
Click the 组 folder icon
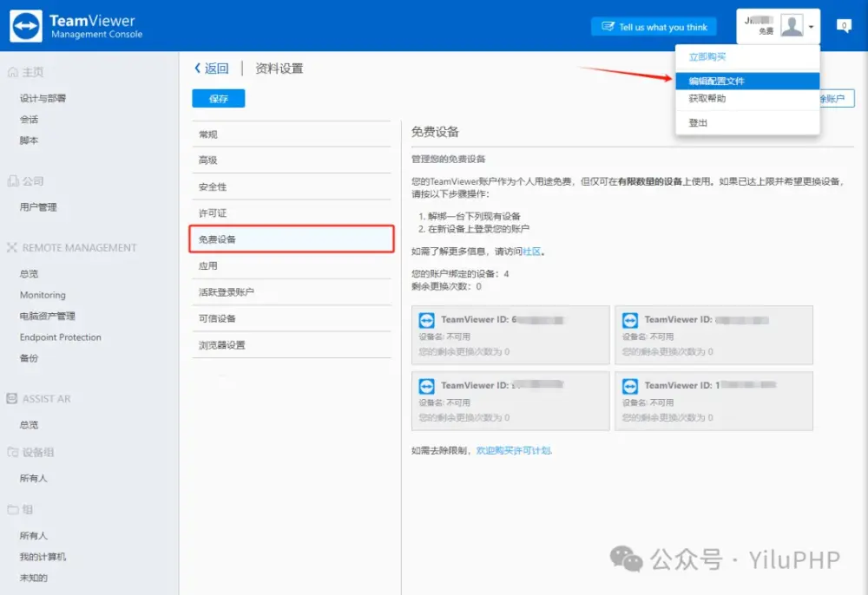[13, 509]
